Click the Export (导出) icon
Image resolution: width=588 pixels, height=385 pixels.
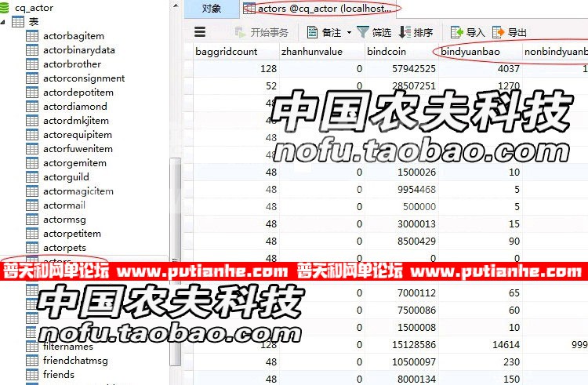pos(498,32)
